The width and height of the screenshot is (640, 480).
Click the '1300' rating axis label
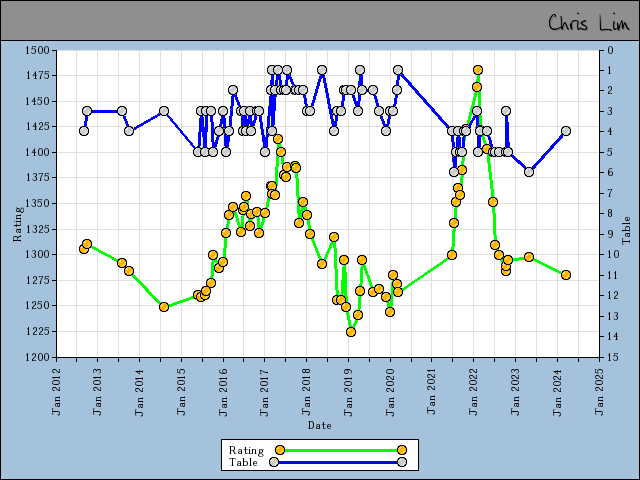coord(37,254)
